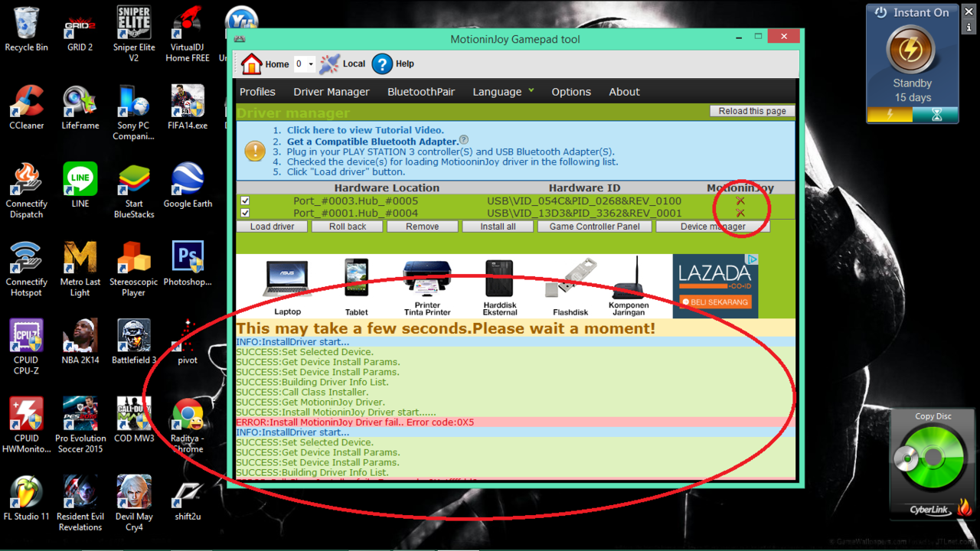Toggle checkbox for Port_#0001.Hub_#0004
Viewport: 980px width, 551px height.
pos(245,214)
